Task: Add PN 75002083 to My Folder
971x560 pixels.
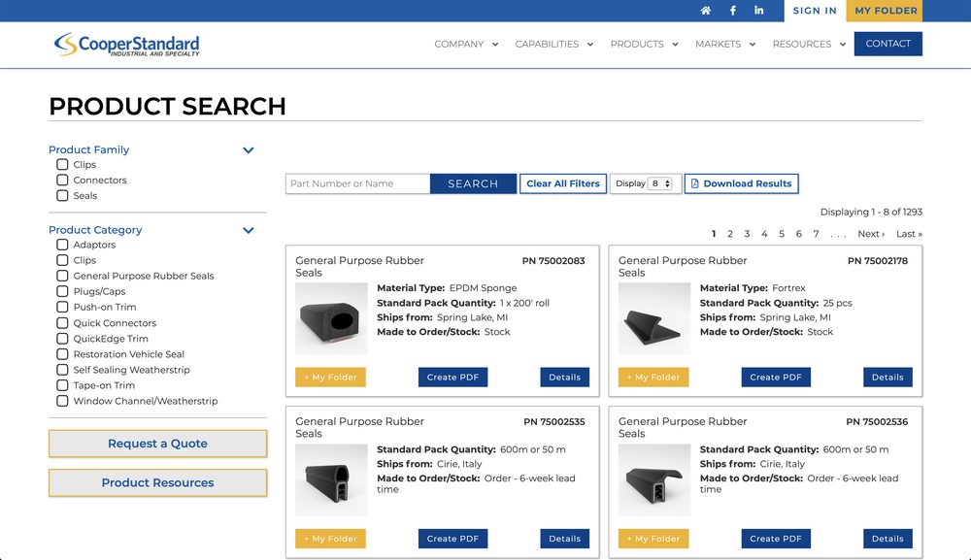Action: click(331, 378)
